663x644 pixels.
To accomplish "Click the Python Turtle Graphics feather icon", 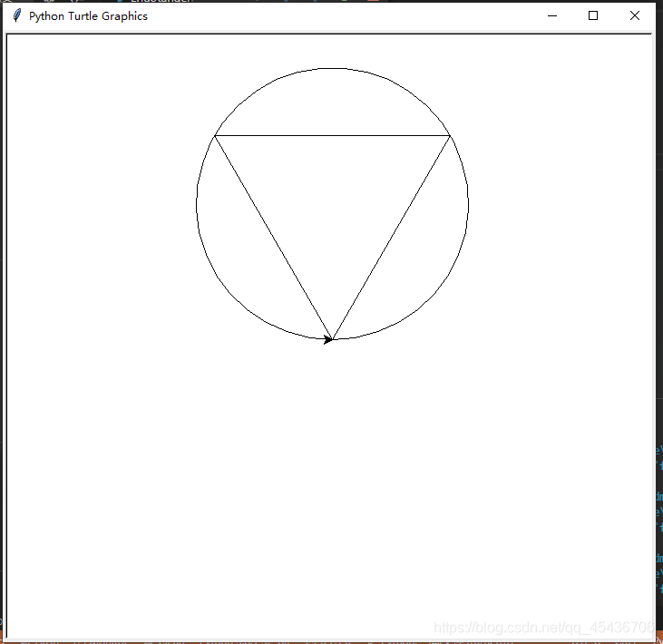I will (x=16, y=15).
